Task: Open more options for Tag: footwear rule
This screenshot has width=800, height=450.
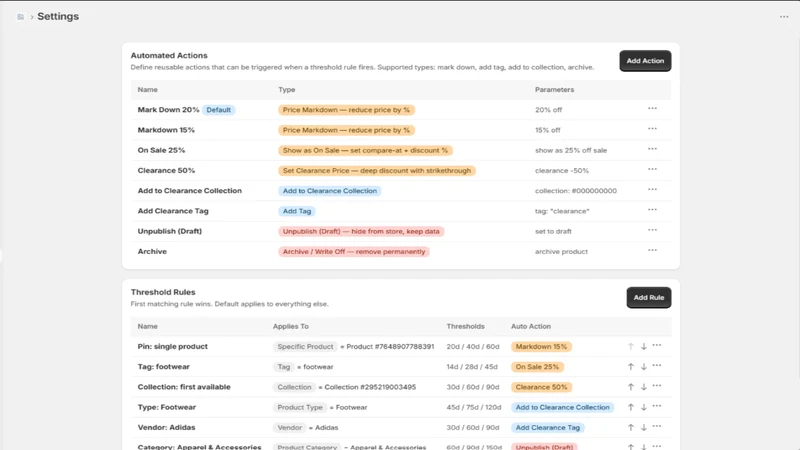Action: [x=657, y=366]
